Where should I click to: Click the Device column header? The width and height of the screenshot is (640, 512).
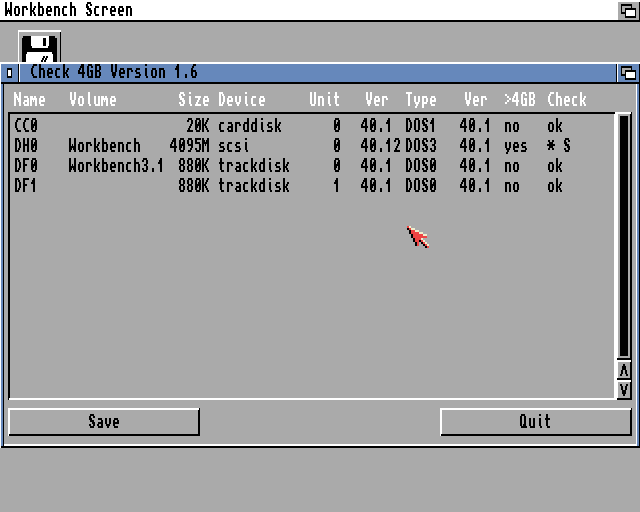click(x=242, y=100)
